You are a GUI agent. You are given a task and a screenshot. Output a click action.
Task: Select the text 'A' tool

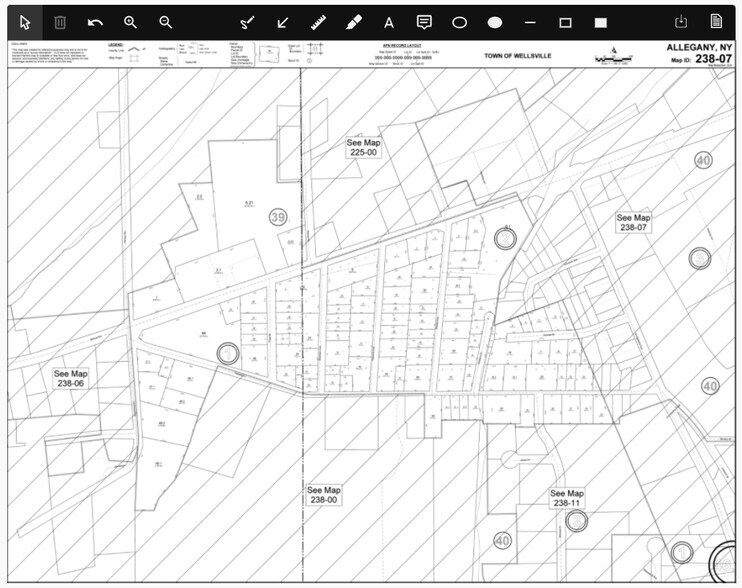click(389, 23)
